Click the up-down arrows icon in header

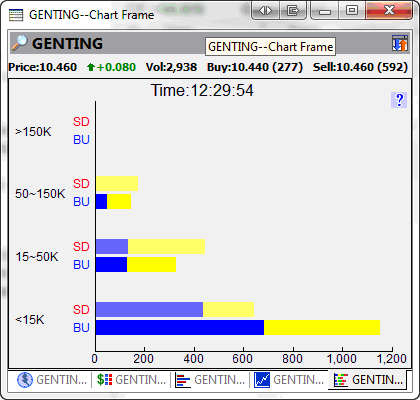tap(400, 43)
